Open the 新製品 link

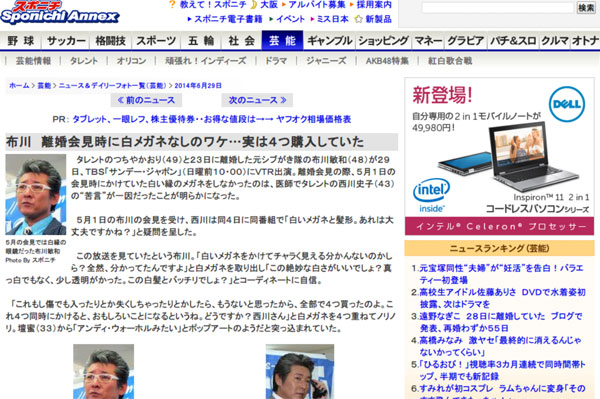378,19
